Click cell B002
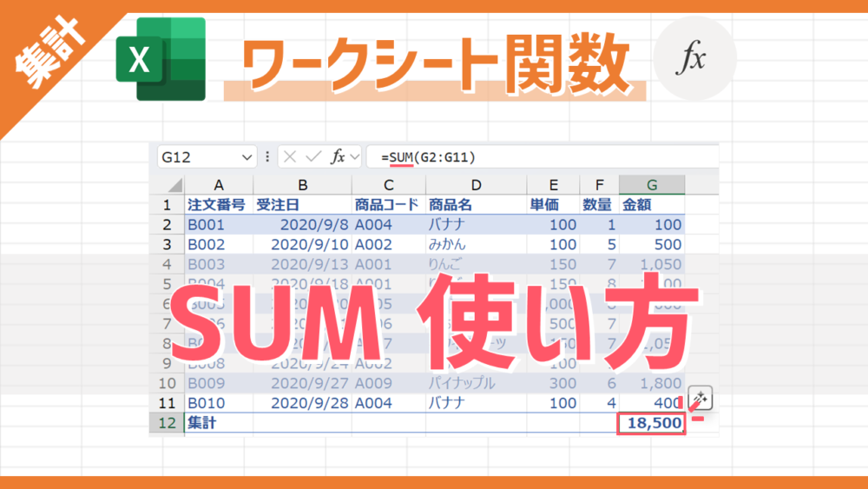 click(219, 244)
